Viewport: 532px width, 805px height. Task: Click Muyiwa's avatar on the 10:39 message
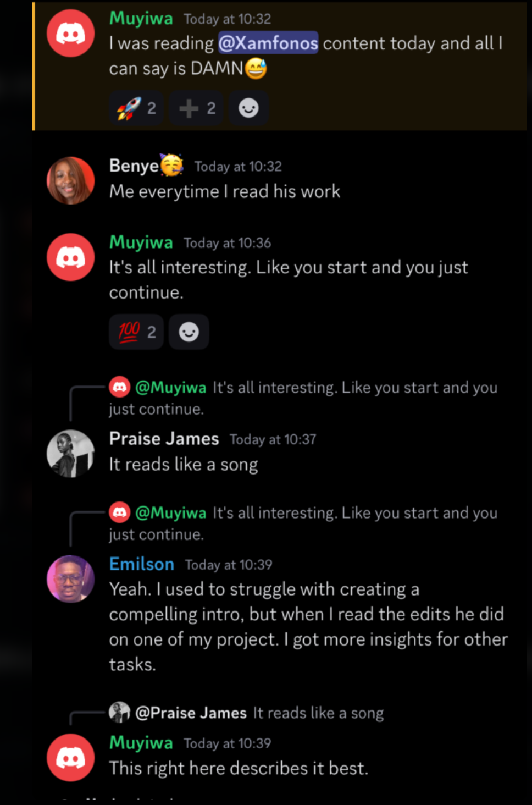tap(70, 758)
